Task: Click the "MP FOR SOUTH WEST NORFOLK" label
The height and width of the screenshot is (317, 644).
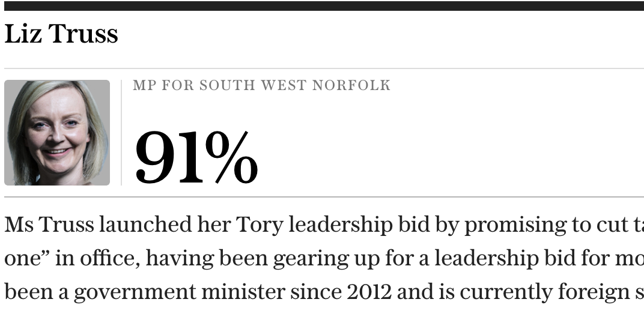Action: [x=262, y=85]
